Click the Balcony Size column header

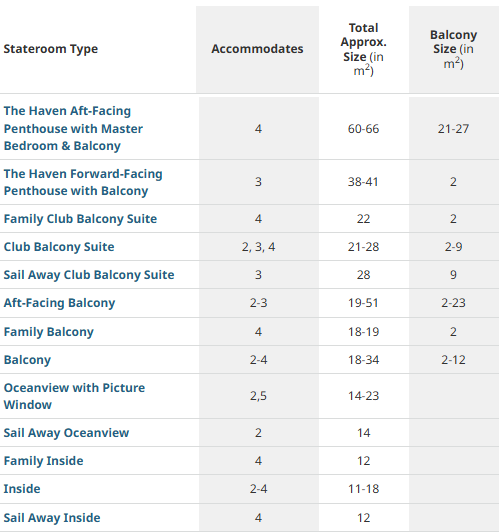[454, 49]
